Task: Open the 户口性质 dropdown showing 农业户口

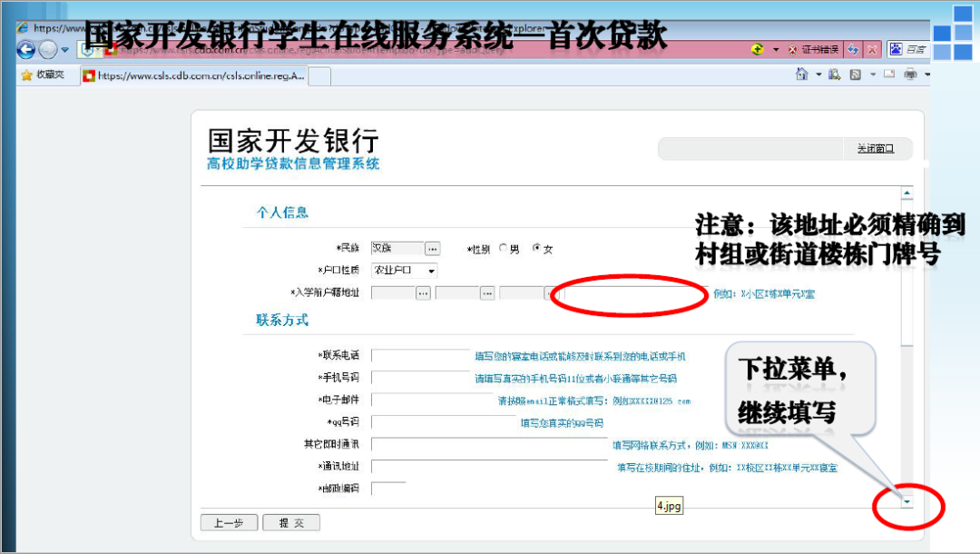Action: point(405,271)
